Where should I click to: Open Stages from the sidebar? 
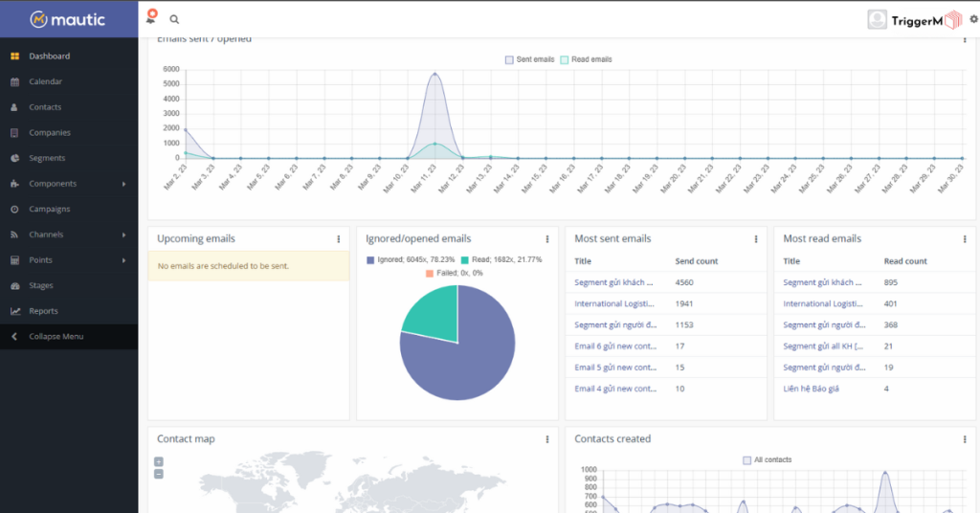41,285
